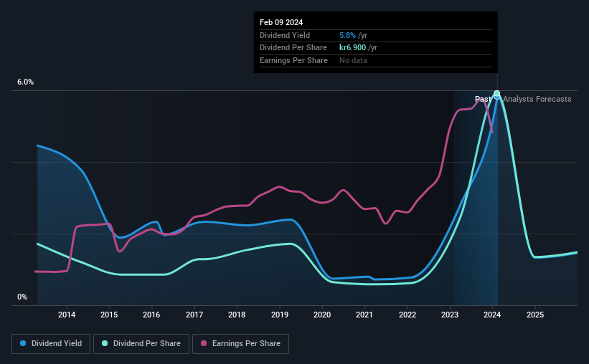Click the 2023 x-axis year label
Image resolution: width=589 pixels, height=364 pixels.
(450, 315)
